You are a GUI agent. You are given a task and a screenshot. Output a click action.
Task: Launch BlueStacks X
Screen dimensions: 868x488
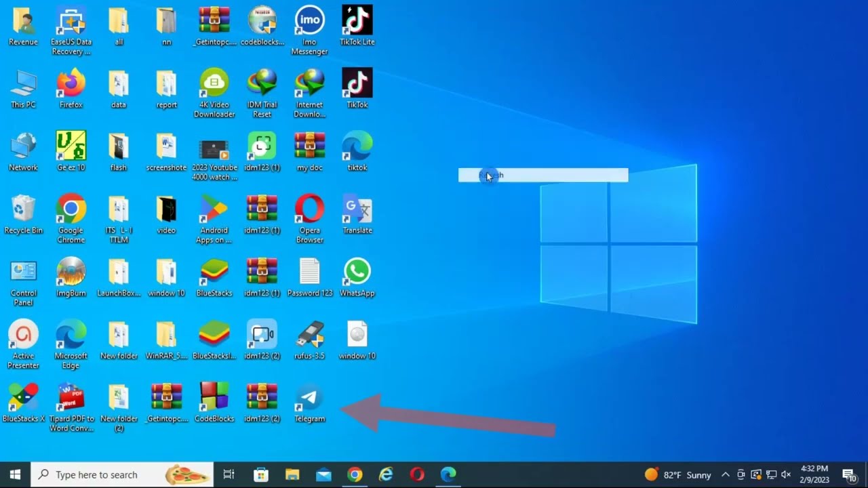[23, 403]
